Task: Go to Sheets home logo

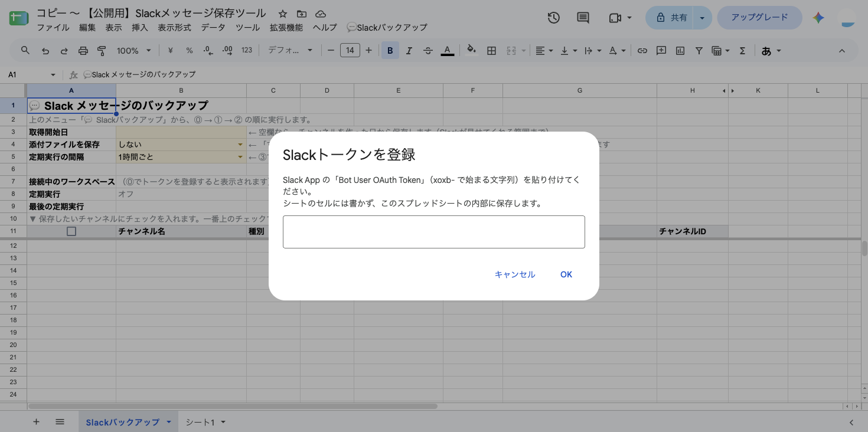Action: tap(19, 18)
